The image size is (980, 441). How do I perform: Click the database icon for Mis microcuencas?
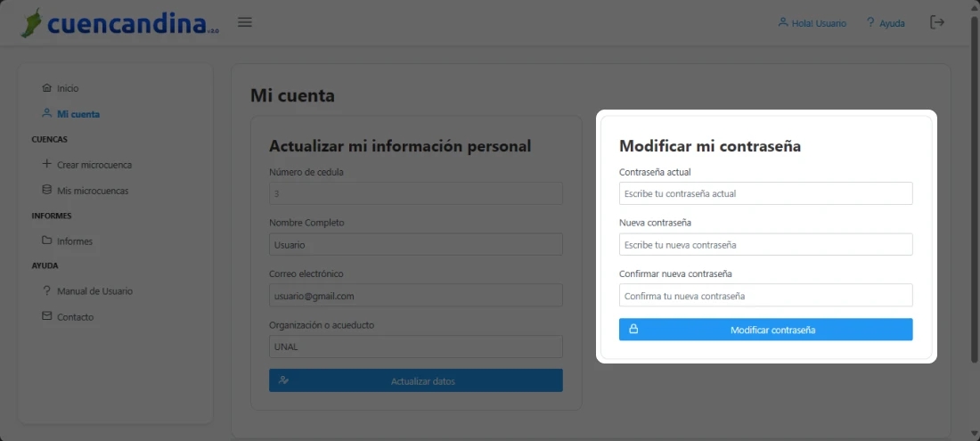click(x=47, y=191)
